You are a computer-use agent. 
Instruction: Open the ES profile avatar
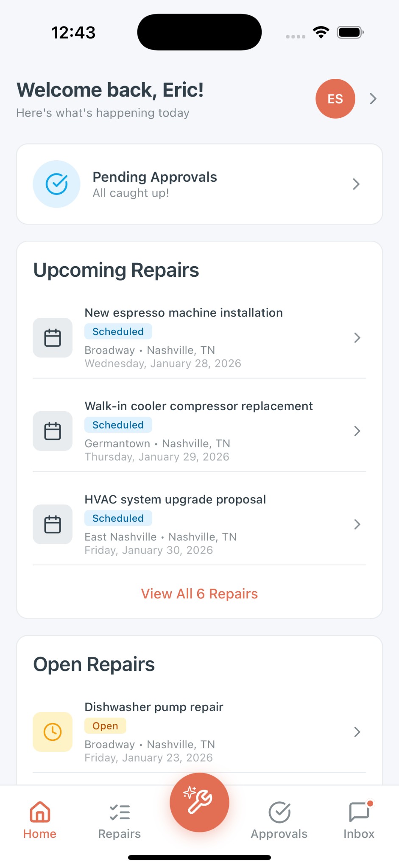(x=335, y=98)
